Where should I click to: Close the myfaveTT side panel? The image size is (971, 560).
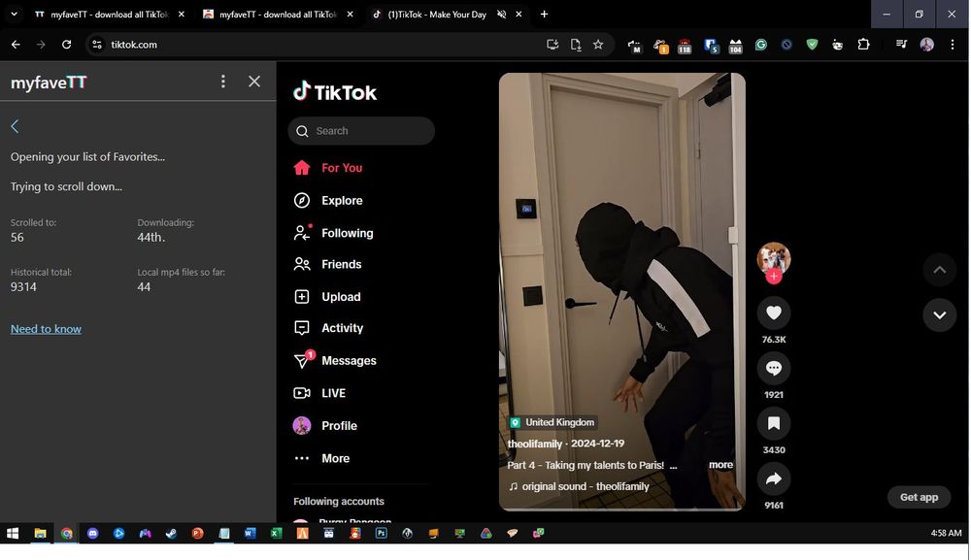253,82
